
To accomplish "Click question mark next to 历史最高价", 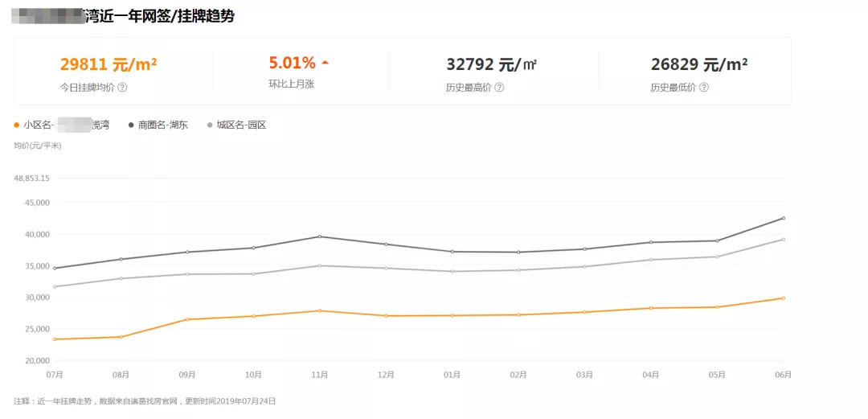I will [x=499, y=88].
